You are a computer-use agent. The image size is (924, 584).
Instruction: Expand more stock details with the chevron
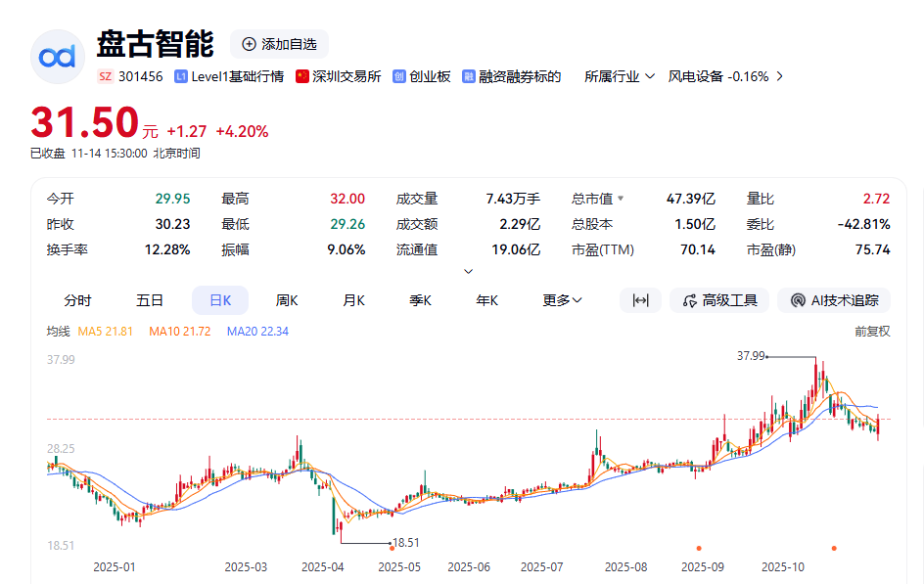468,271
